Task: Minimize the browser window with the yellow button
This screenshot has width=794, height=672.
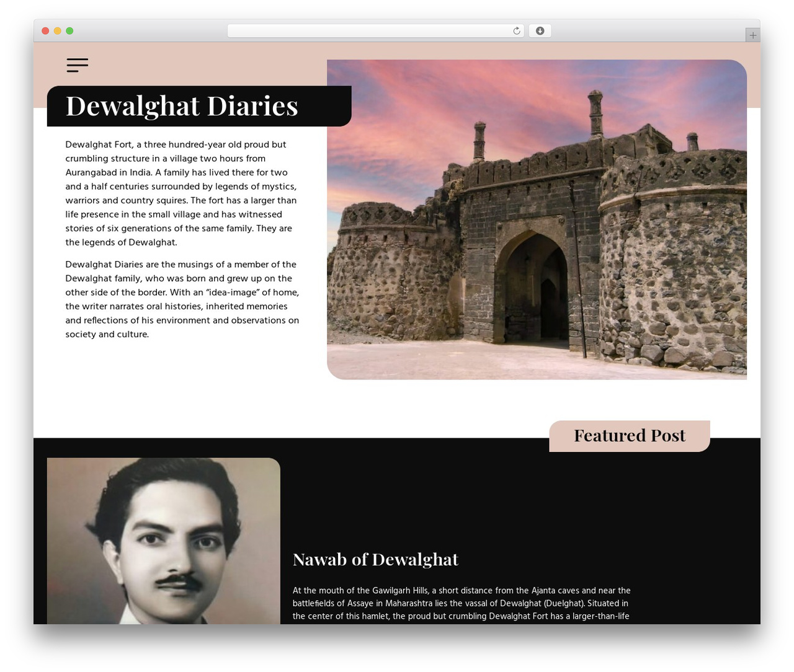Action: tap(57, 31)
